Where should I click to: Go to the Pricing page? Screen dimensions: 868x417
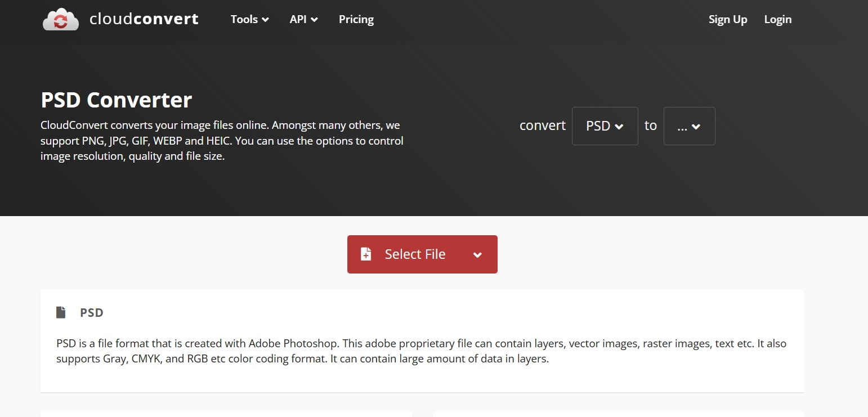pyautogui.click(x=356, y=20)
